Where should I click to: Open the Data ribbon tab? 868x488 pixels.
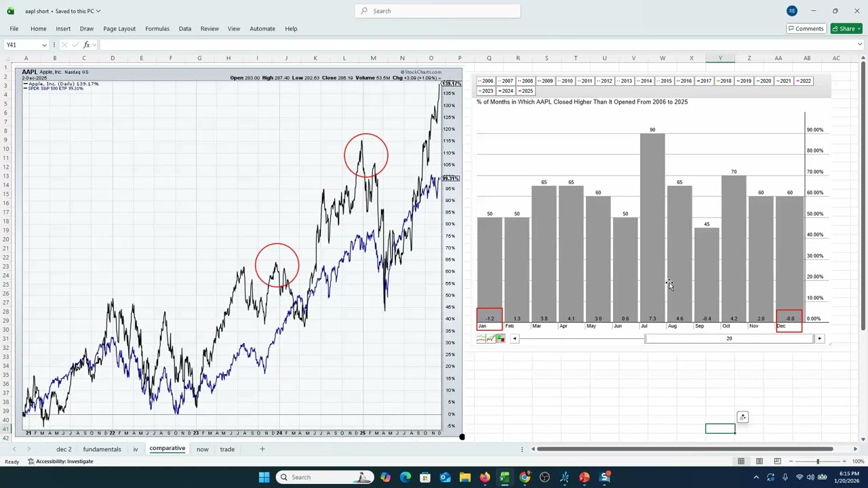[184, 28]
